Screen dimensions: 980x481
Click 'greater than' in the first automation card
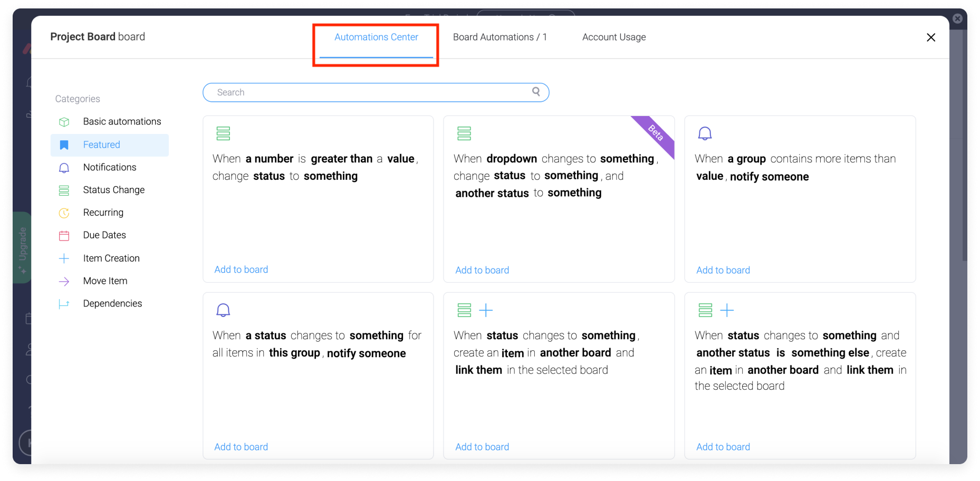[341, 159]
